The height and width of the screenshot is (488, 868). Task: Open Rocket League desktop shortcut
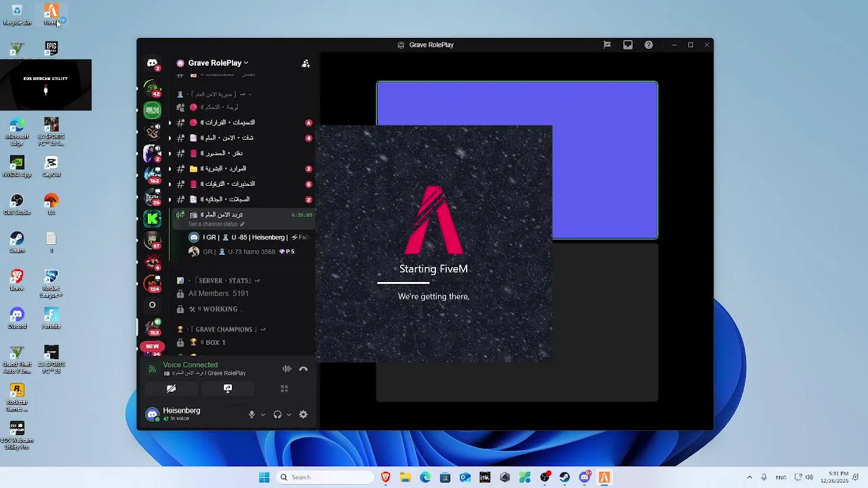click(51, 283)
